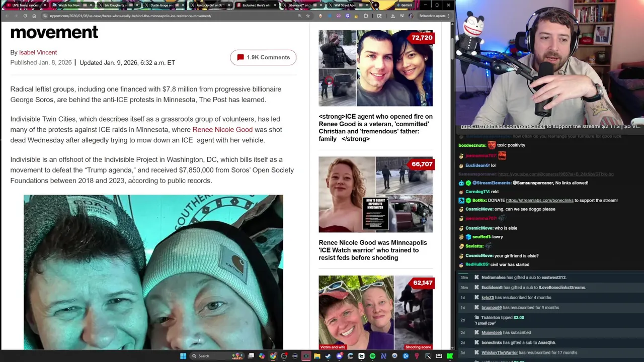
Task: Switch to the LIVE: Trump cancels tab
Action: [25, 5]
